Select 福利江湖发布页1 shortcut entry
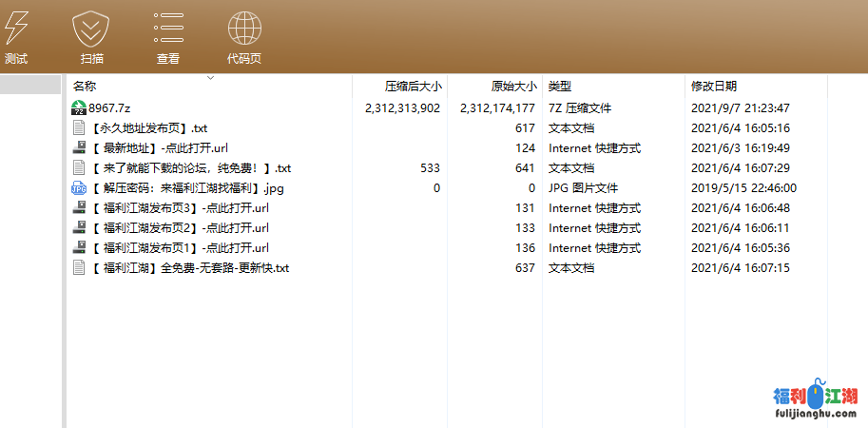Image resolution: width=868 pixels, height=428 pixels. click(180, 248)
